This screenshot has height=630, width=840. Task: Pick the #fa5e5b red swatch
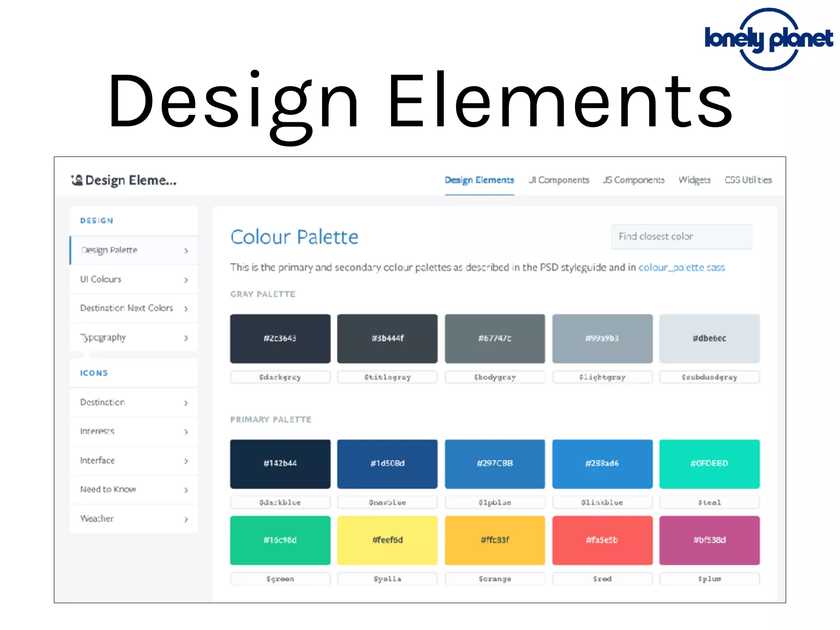pyautogui.click(x=602, y=540)
